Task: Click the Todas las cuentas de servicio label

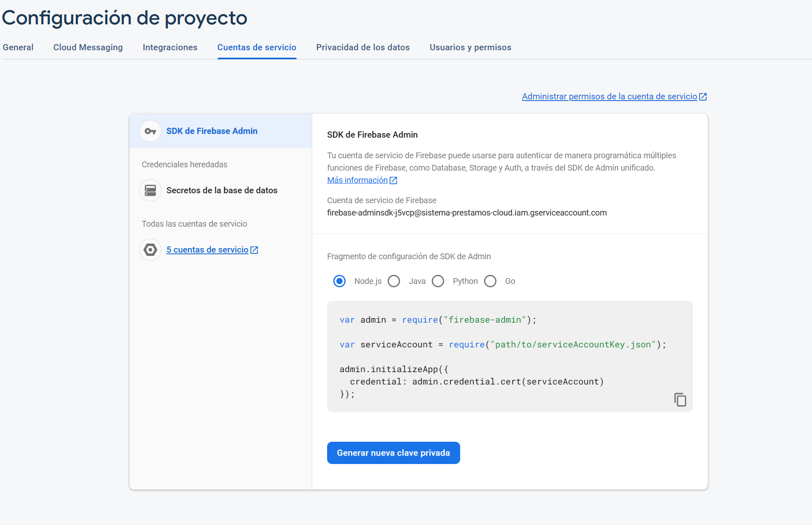Action: (x=194, y=224)
